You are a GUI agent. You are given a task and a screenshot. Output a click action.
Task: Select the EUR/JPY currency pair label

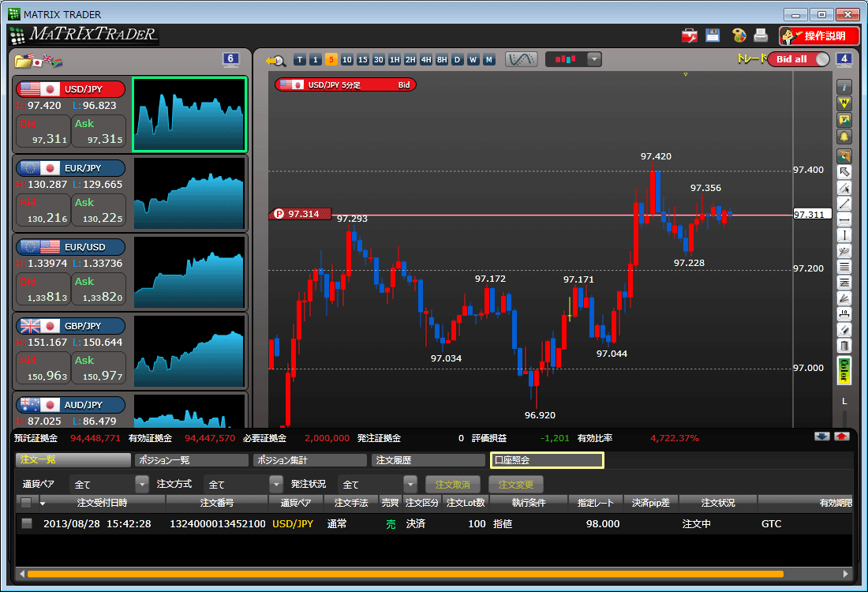point(70,168)
